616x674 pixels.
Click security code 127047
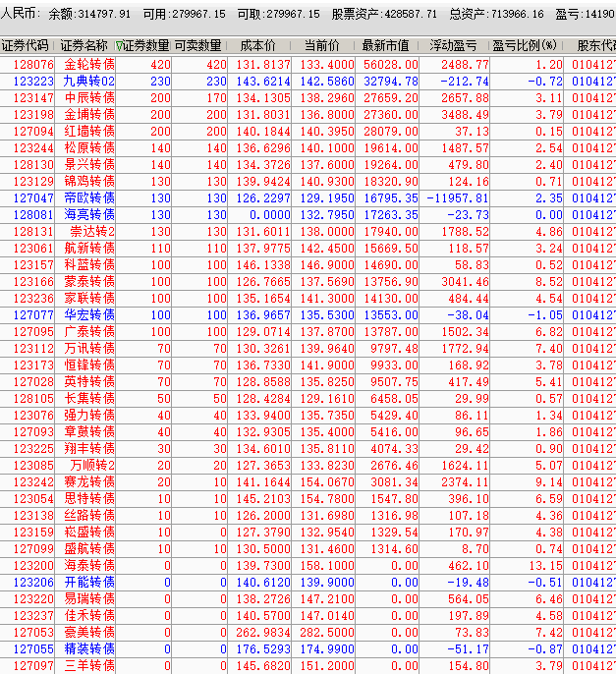[x=33, y=198]
